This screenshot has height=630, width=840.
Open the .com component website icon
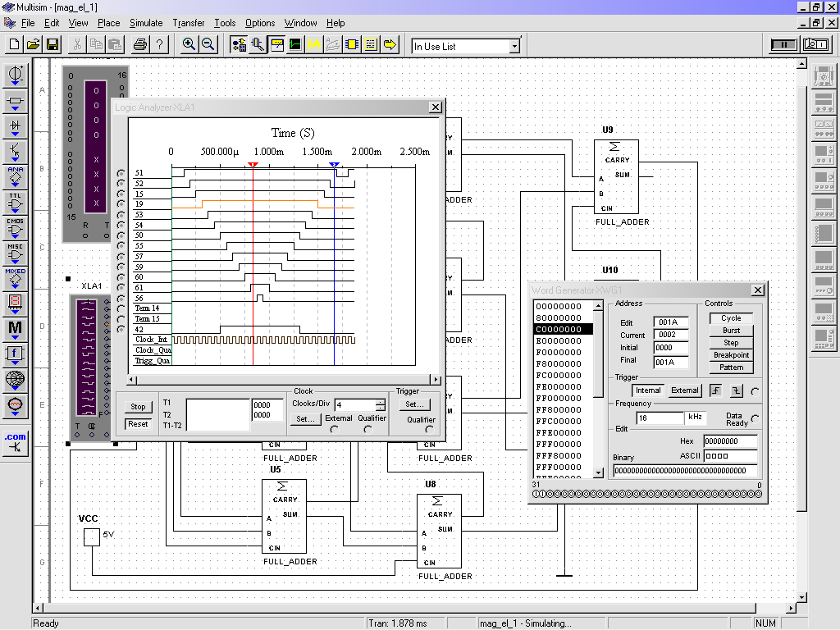[15, 444]
